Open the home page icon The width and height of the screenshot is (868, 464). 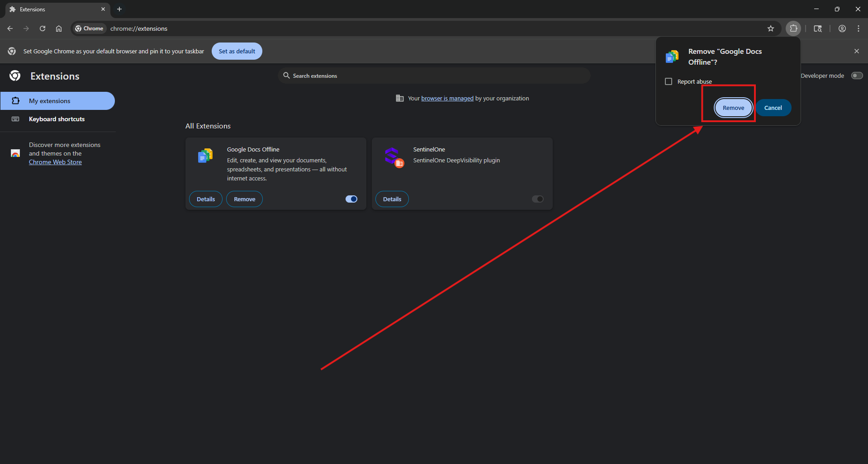(x=59, y=28)
